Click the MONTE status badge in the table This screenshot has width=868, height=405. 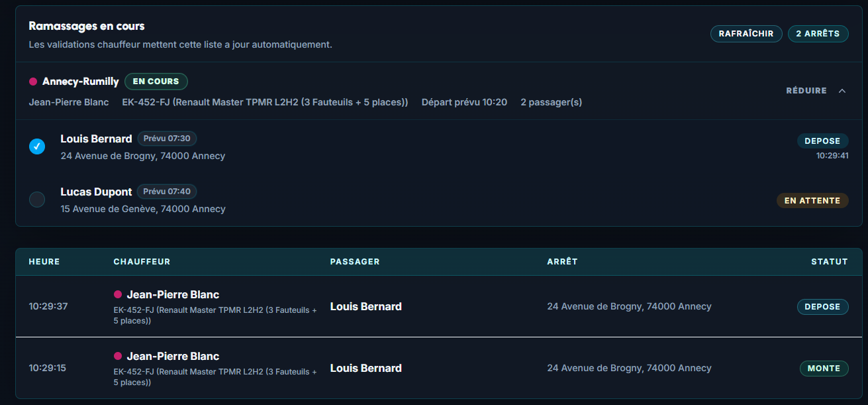coord(824,369)
